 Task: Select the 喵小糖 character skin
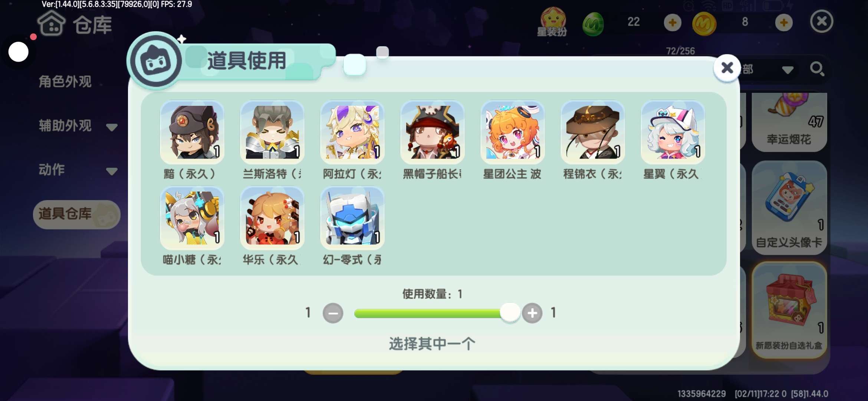pyautogui.click(x=192, y=218)
